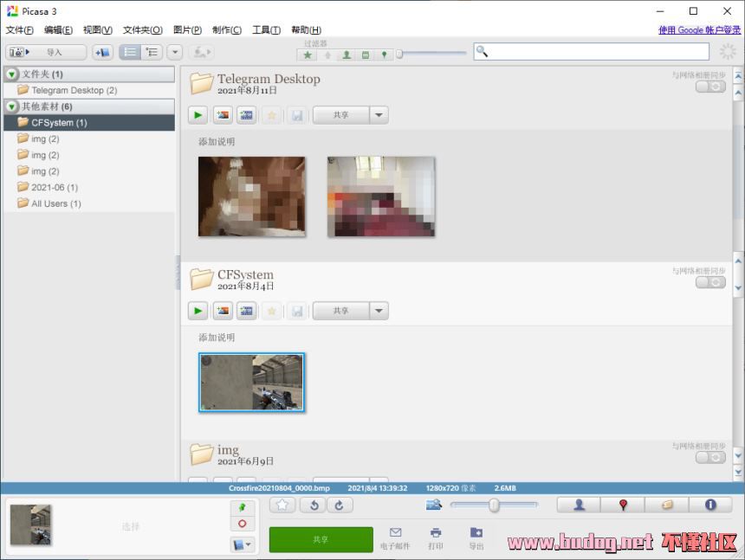Viewport: 745px width, 560px height.
Task: Create photo collage for CFSystem folder
Action: tap(223, 311)
